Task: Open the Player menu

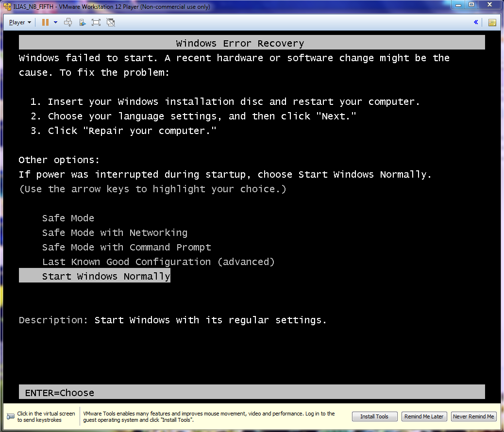Action: (19, 22)
